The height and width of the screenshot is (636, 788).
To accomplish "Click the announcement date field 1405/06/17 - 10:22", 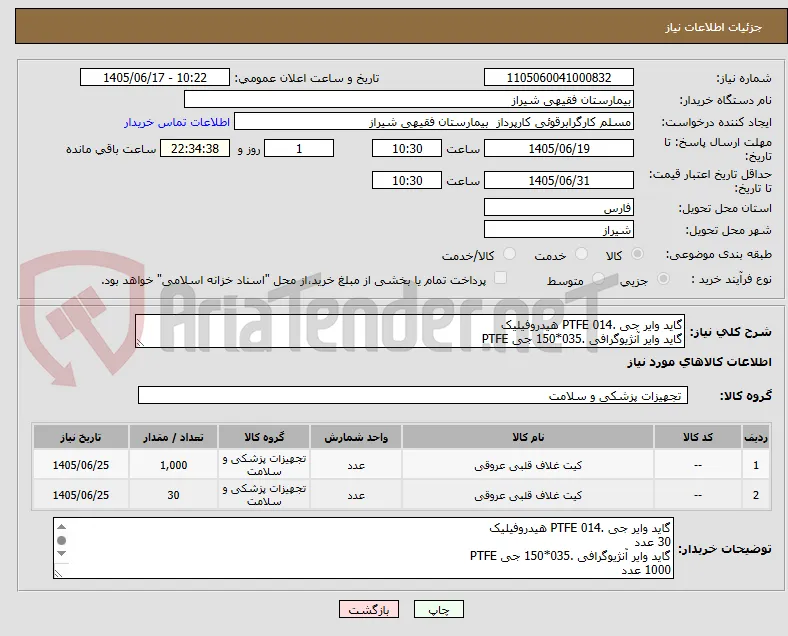I will [x=155, y=77].
